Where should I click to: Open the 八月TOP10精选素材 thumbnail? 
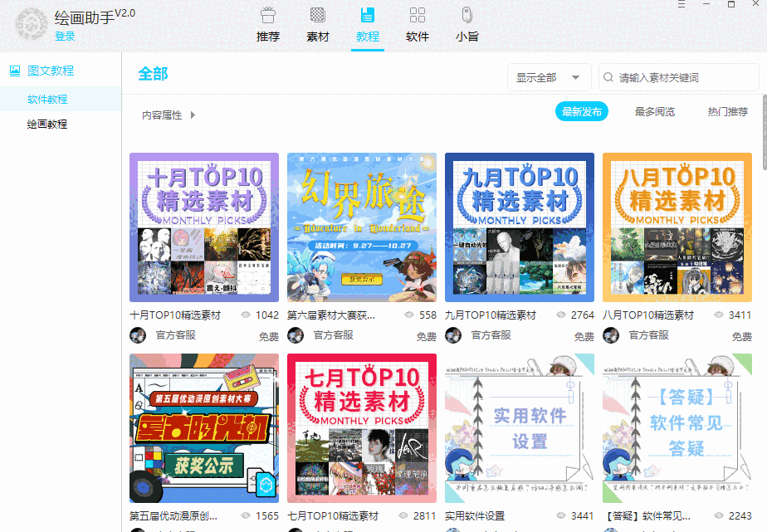click(677, 227)
